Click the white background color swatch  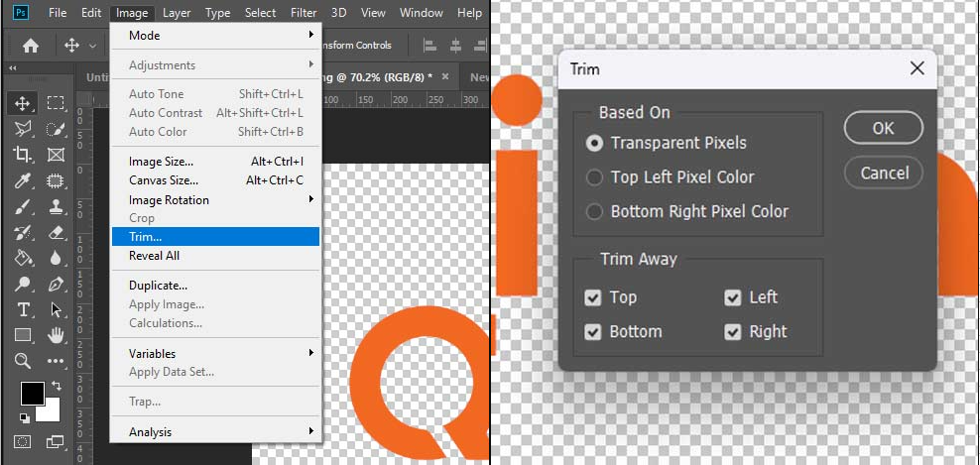[50, 411]
